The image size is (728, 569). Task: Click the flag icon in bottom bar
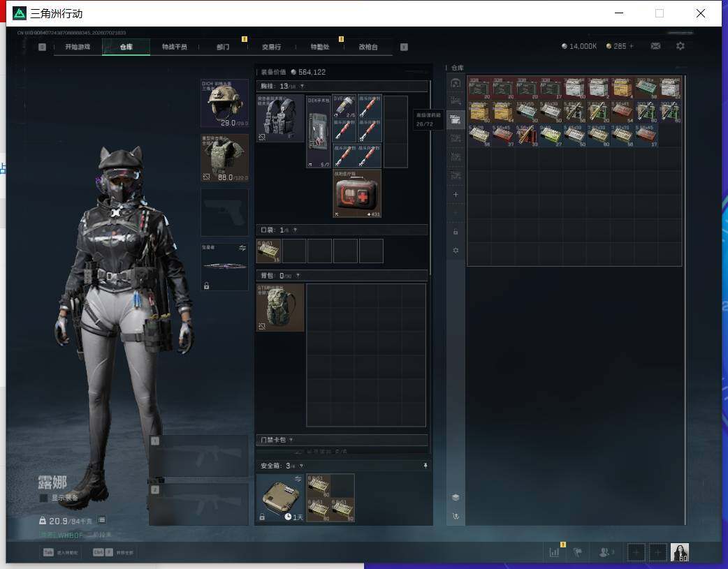tap(578, 552)
